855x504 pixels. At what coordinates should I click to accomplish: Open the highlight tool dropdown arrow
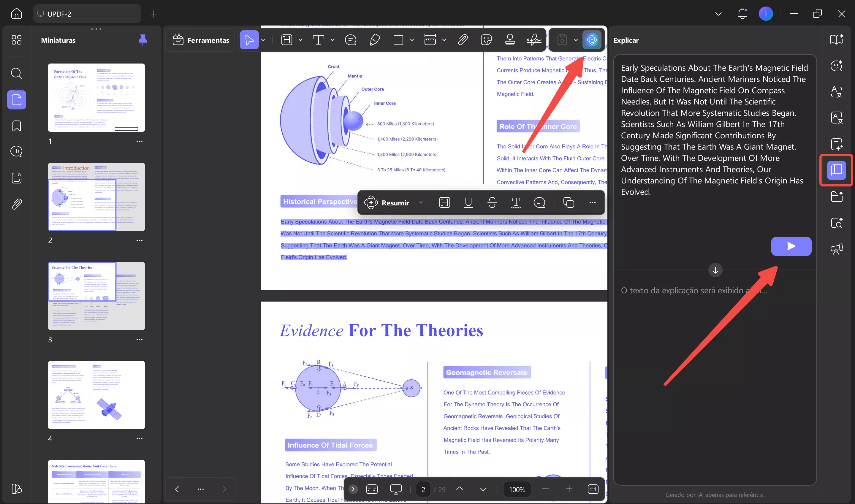300,40
